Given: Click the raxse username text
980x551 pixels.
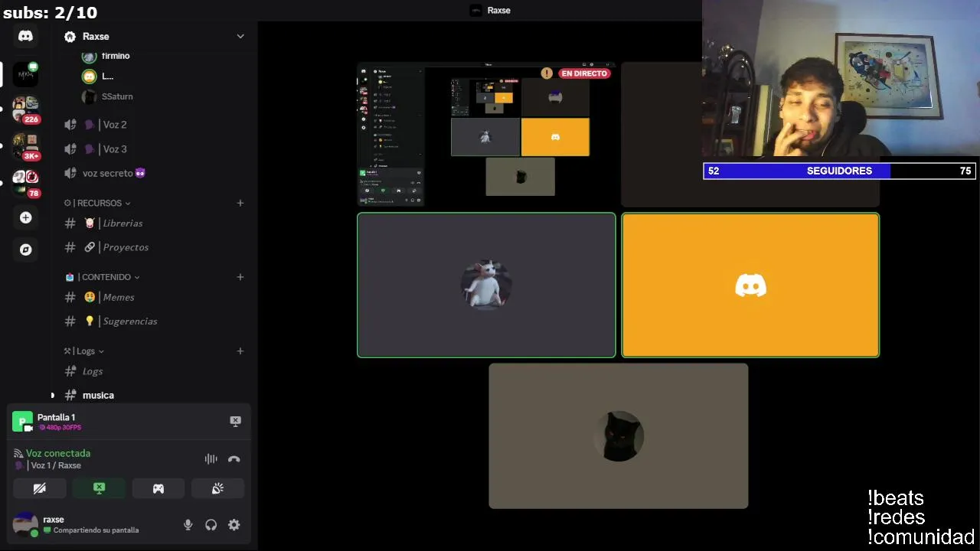Looking at the screenshot, I should pyautogui.click(x=54, y=520).
